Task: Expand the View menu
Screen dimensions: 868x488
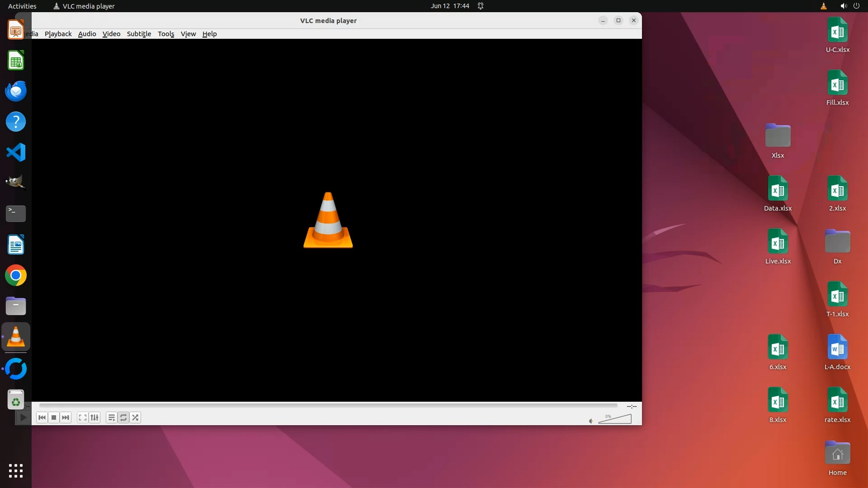Action: [188, 34]
